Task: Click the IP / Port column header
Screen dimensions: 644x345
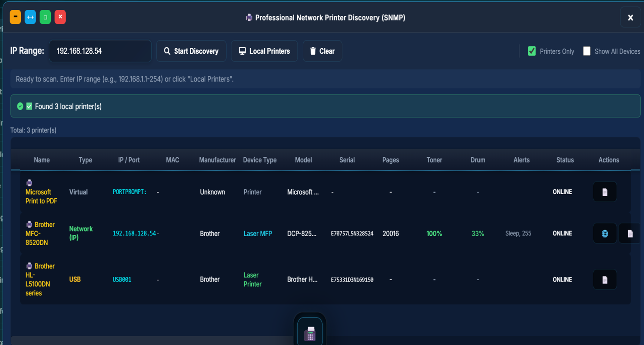Action: point(129,160)
